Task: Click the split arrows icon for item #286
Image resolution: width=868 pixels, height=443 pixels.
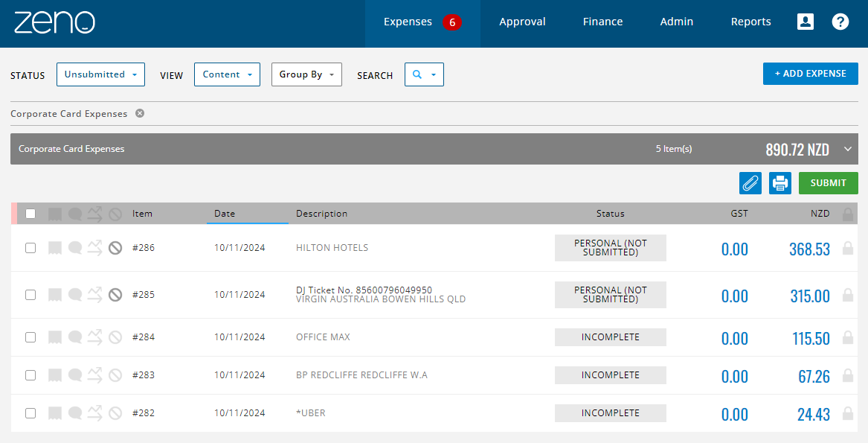Action: point(94,246)
